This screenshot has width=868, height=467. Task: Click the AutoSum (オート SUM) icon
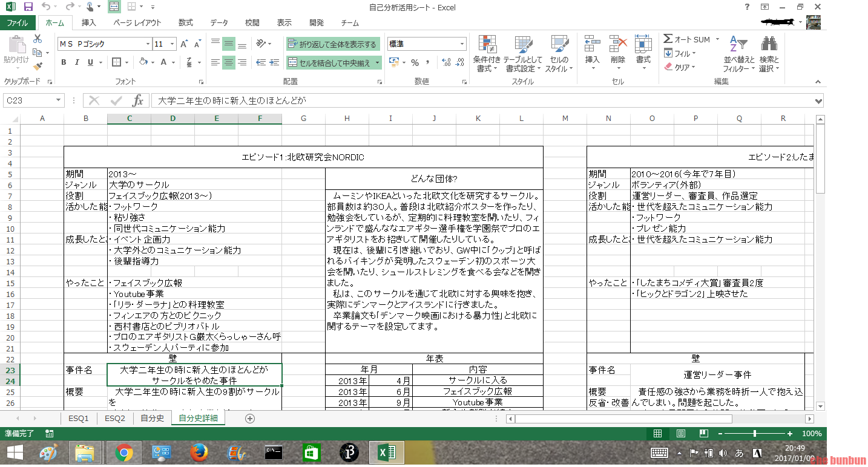click(668, 39)
